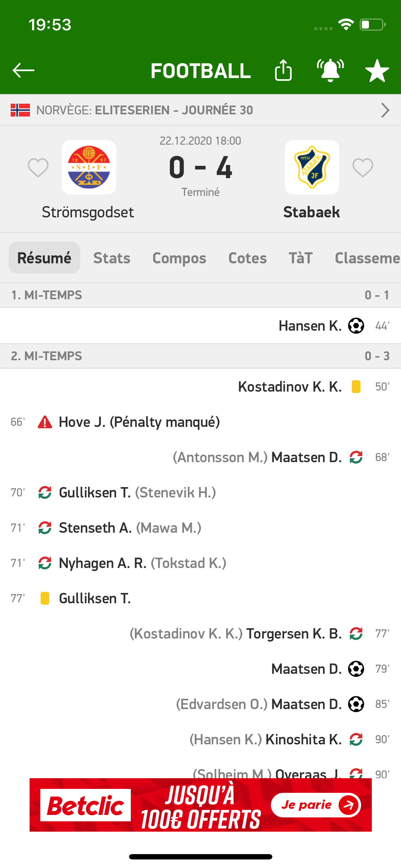This screenshot has height=868, width=401.
Task: Tap Betclic 'Je parie' button
Action: (x=316, y=805)
